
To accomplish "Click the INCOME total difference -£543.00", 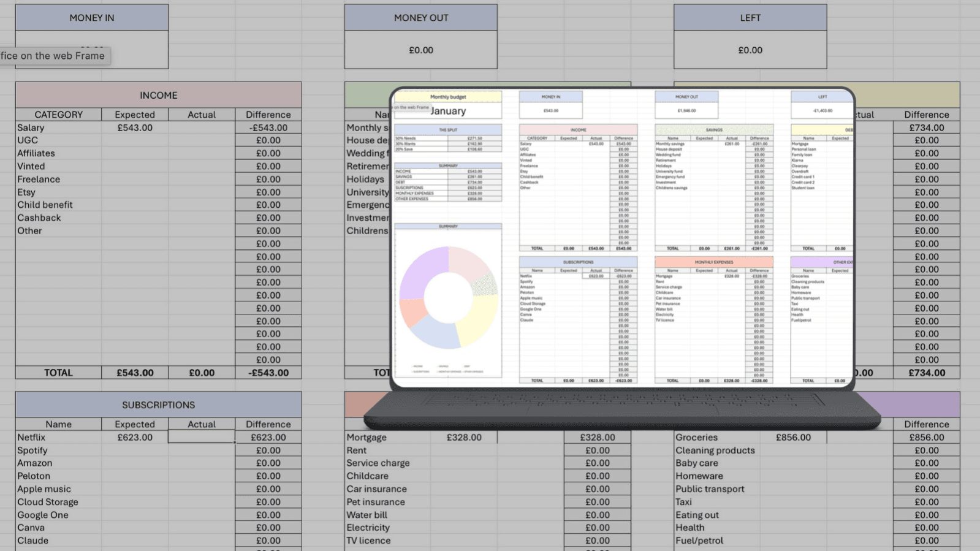I will pyautogui.click(x=268, y=373).
